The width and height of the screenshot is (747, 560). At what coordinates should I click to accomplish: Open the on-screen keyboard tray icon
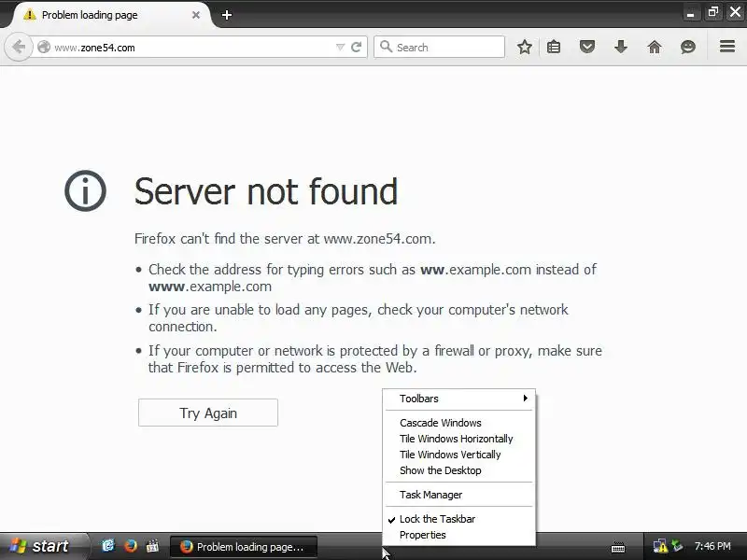tap(618, 547)
